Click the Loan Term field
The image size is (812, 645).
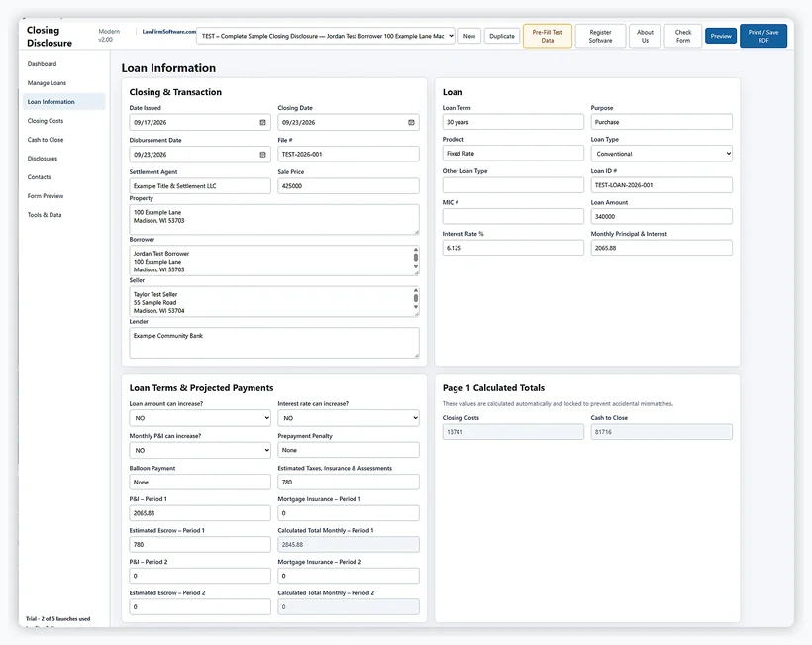coord(513,122)
